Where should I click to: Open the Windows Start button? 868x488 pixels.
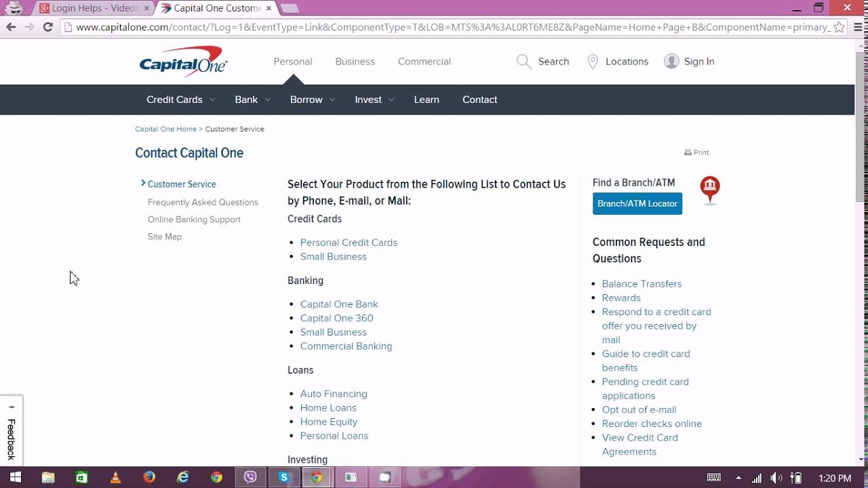[14, 477]
